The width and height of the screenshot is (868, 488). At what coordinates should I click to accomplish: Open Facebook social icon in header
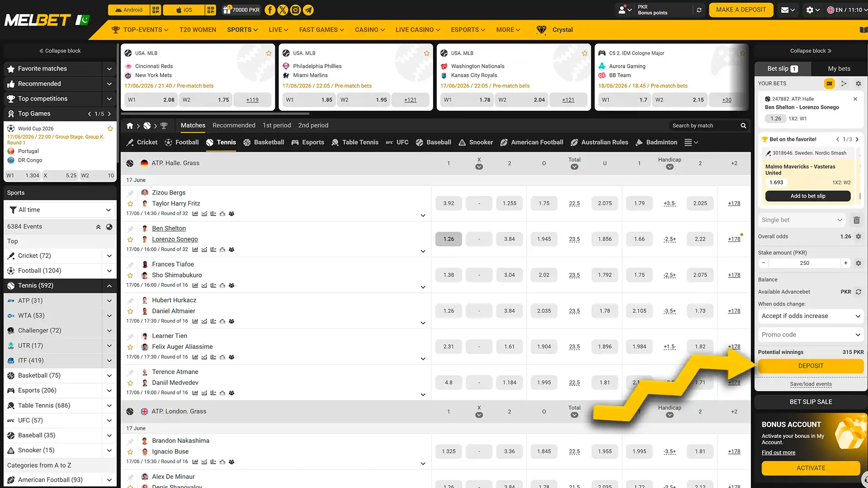pos(270,10)
